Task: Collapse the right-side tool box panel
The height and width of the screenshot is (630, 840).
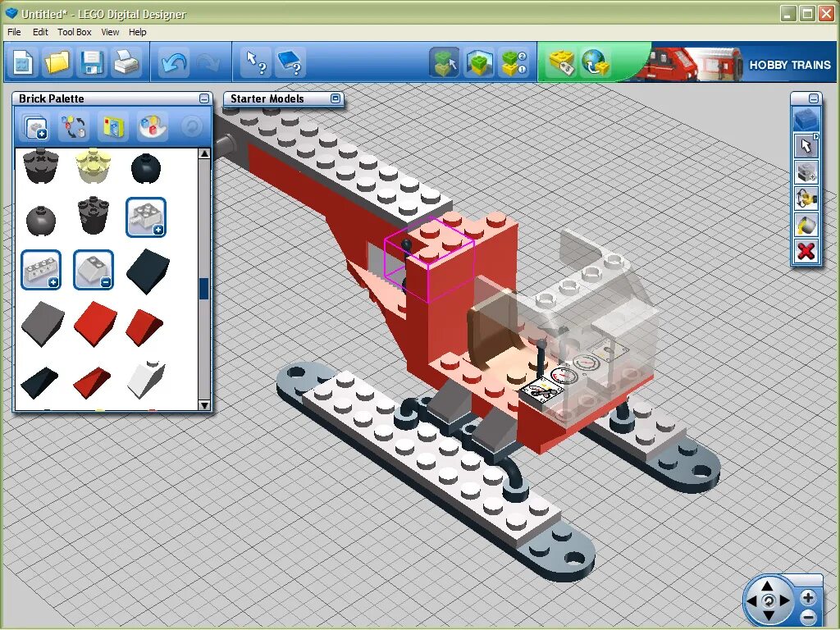Action: click(813, 98)
